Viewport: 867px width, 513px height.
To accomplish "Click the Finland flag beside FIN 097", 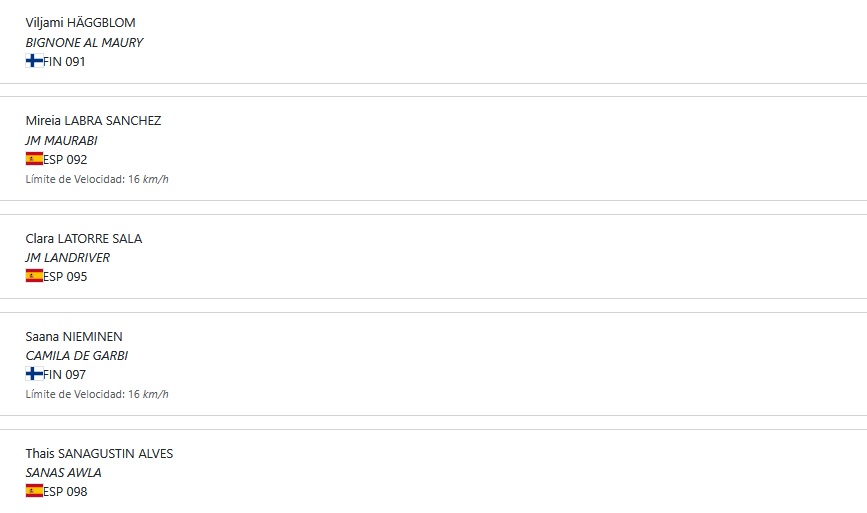I will tap(34, 374).
